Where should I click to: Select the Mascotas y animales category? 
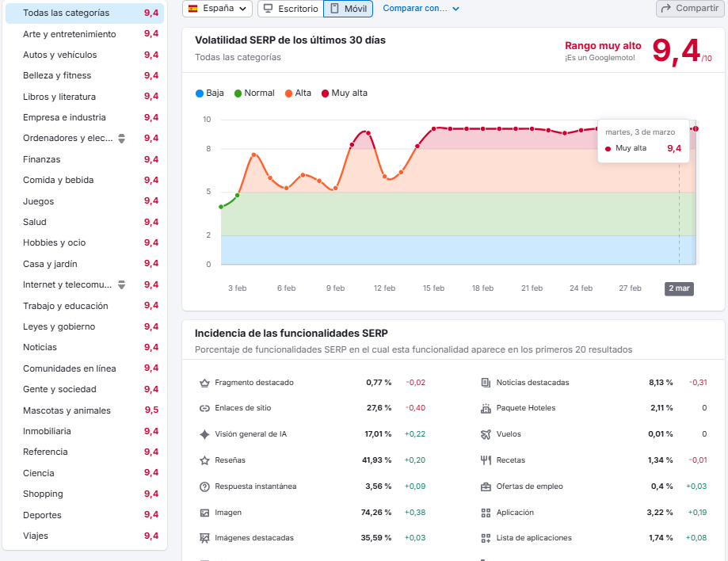[x=67, y=410]
